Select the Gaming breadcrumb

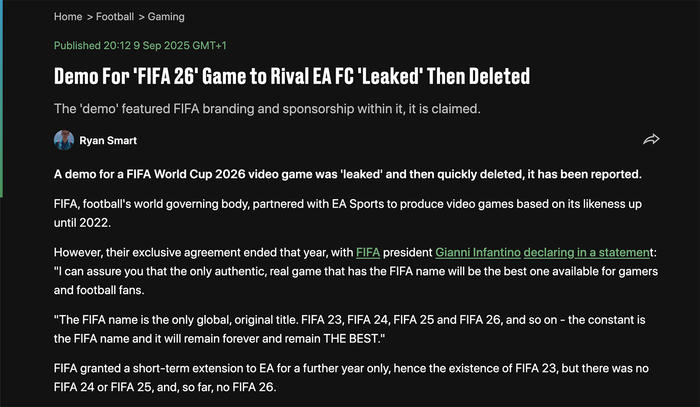pos(166,17)
